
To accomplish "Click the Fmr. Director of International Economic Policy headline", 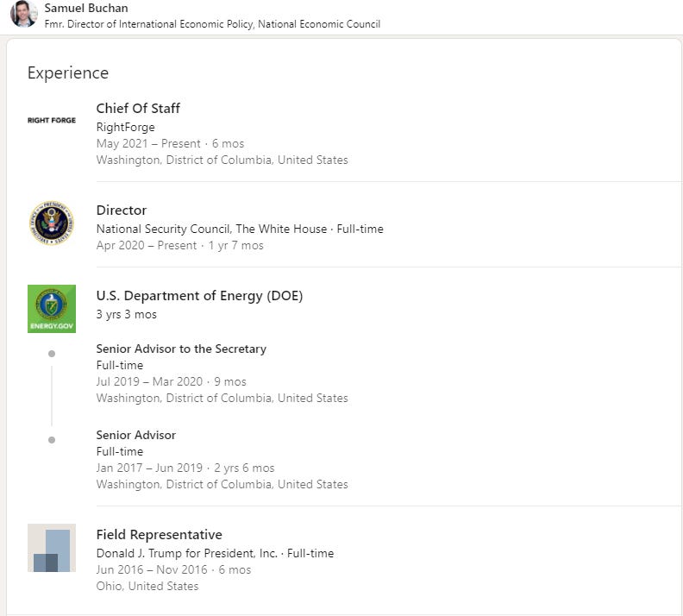I will pyautogui.click(x=212, y=24).
